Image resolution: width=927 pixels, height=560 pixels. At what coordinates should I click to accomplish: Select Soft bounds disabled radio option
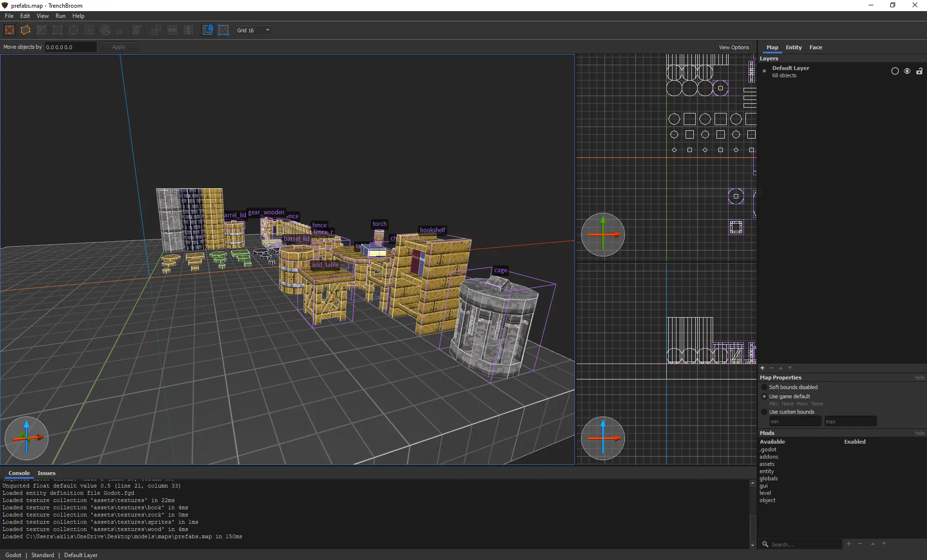tap(764, 387)
